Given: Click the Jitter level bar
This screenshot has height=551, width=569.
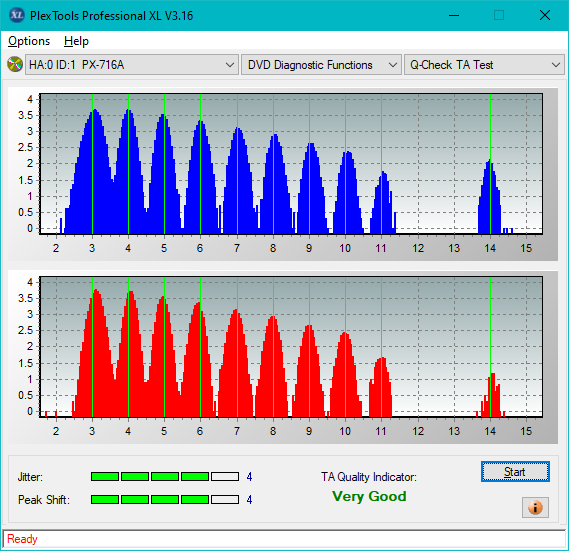Looking at the screenshot, I should 165,477.
